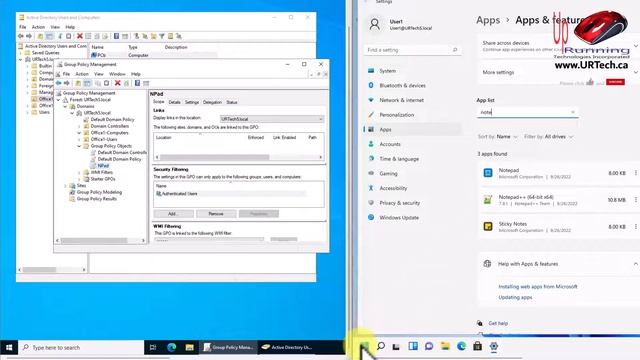Open the three-dot menu for Notepad++

tap(636, 200)
